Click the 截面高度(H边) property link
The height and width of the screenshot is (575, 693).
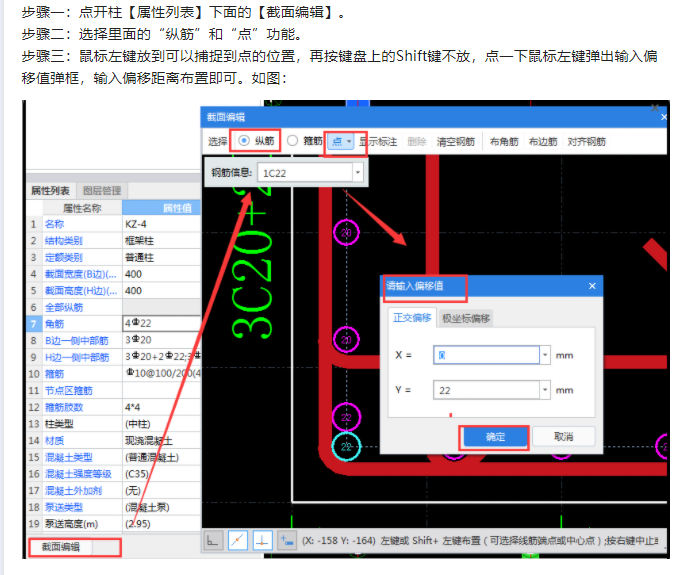coord(81,291)
